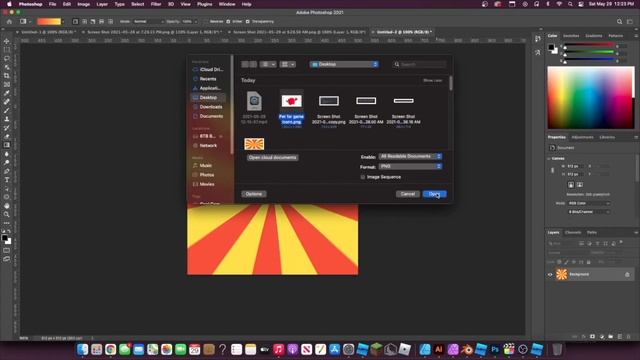Open the Format PNG dropdown
Image resolution: width=640 pixels, height=360 pixels.
[410, 166]
